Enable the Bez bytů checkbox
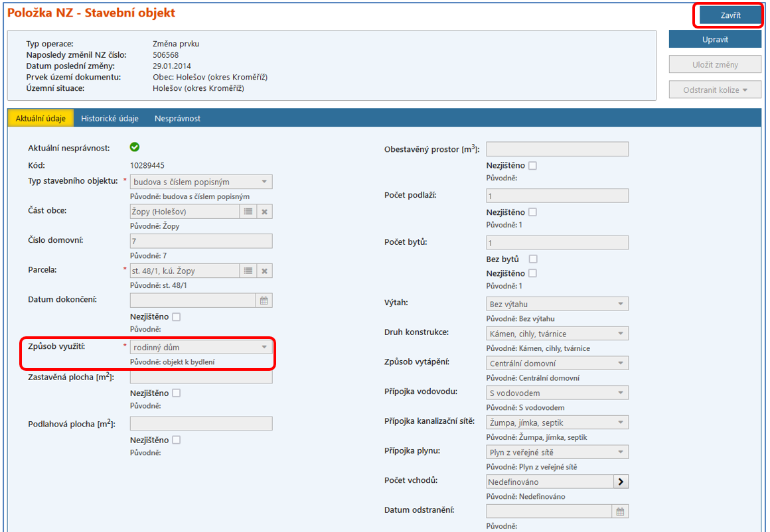770x532 pixels. click(532, 259)
